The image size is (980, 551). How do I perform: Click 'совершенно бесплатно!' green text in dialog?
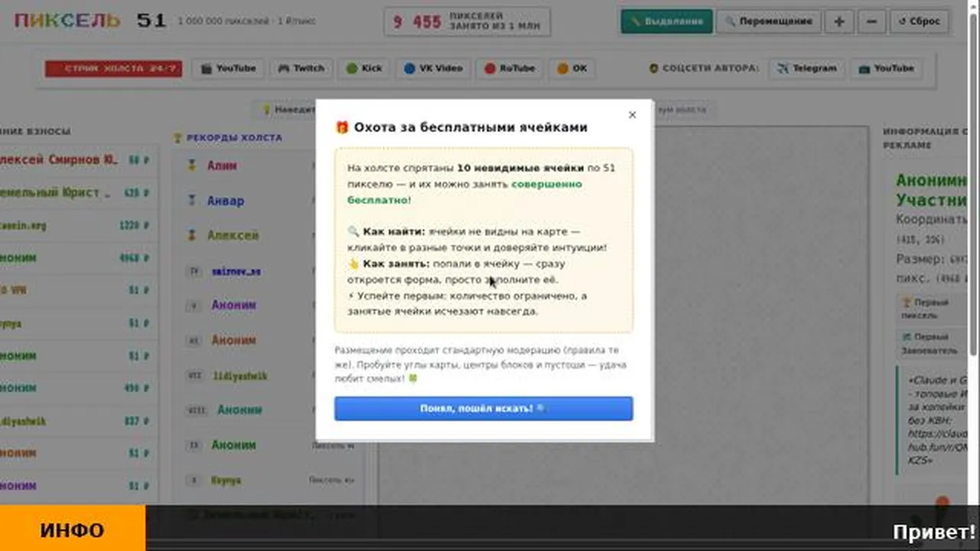[x=465, y=192]
